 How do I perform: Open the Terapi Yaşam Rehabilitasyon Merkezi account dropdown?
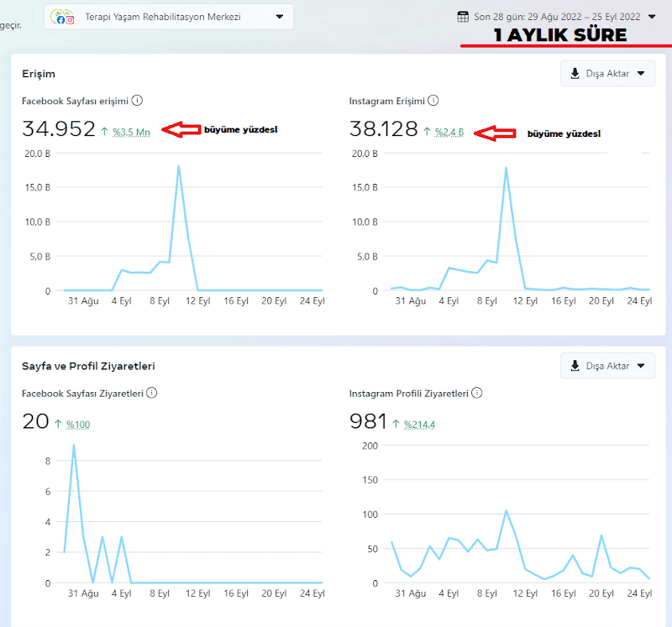pyautogui.click(x=169, y=17)
